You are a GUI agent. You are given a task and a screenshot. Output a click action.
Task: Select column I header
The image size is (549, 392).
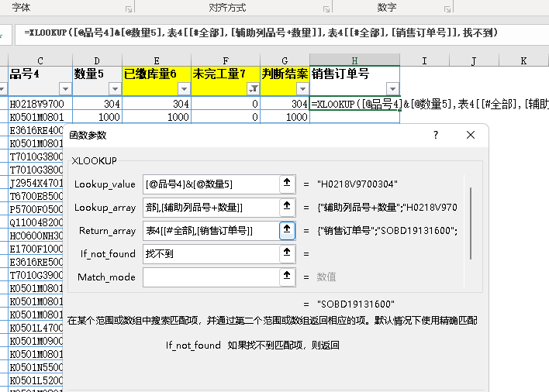pos(424,60)
